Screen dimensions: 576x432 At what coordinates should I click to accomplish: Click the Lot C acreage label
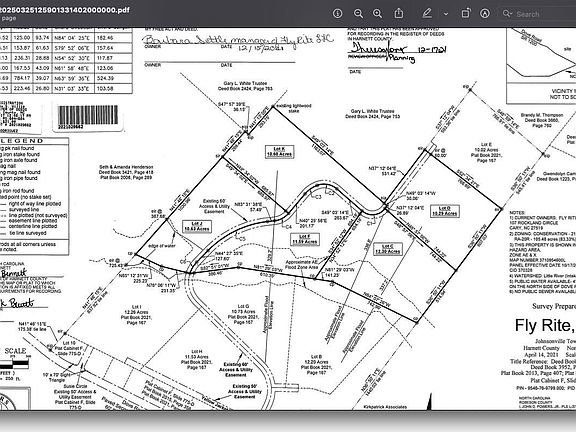point(388,249)
